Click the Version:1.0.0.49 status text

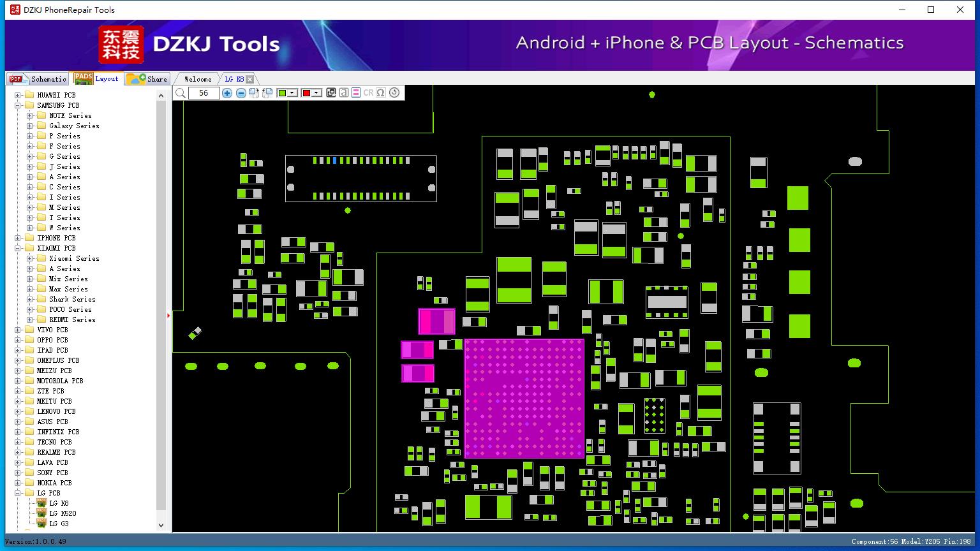pos(36,541)
